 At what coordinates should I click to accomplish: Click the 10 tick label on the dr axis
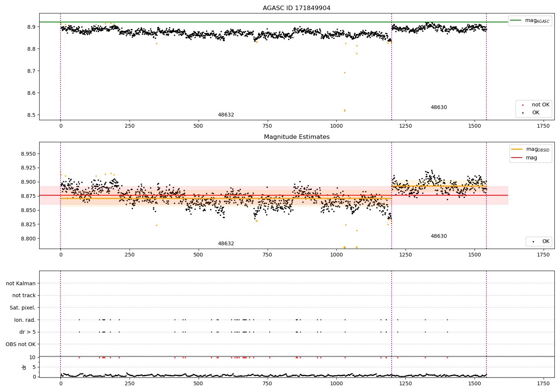[32, 357]
